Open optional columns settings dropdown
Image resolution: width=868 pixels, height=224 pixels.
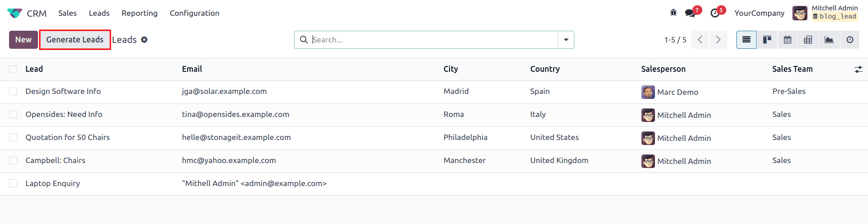[x=858, y=70]
